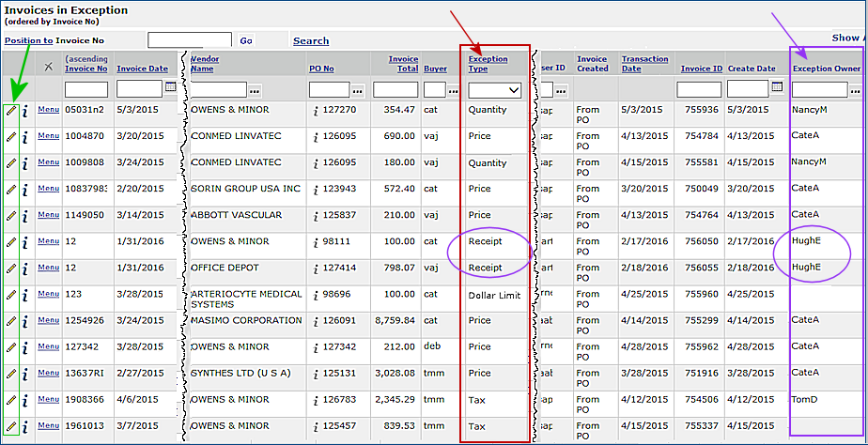Click the PO info icon beside 127270
Screen dimensions: 868x445
point(317,111)
